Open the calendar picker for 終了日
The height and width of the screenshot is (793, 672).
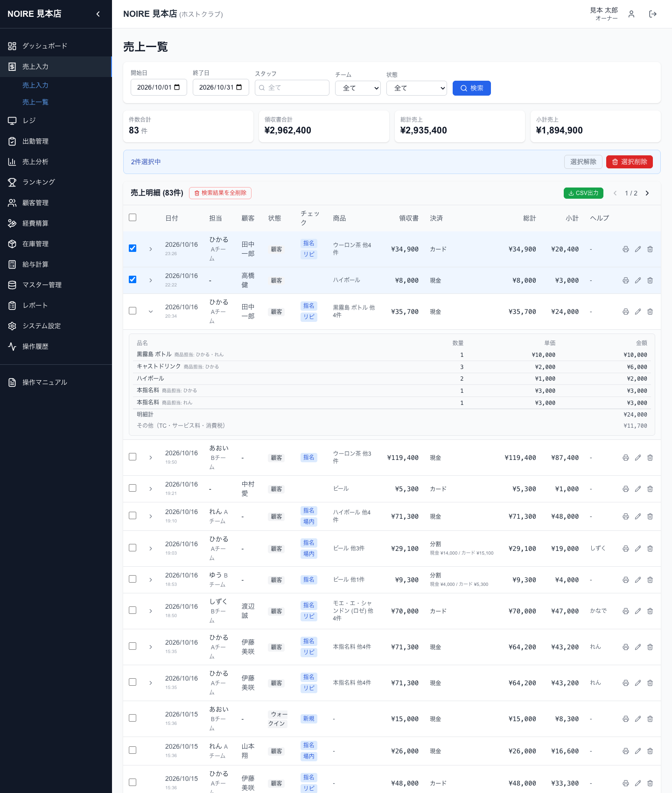[x=239, y=87]
